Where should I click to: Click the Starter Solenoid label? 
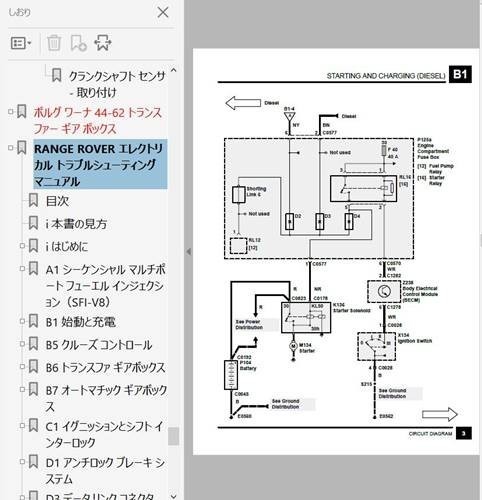[x=352, y=311]
